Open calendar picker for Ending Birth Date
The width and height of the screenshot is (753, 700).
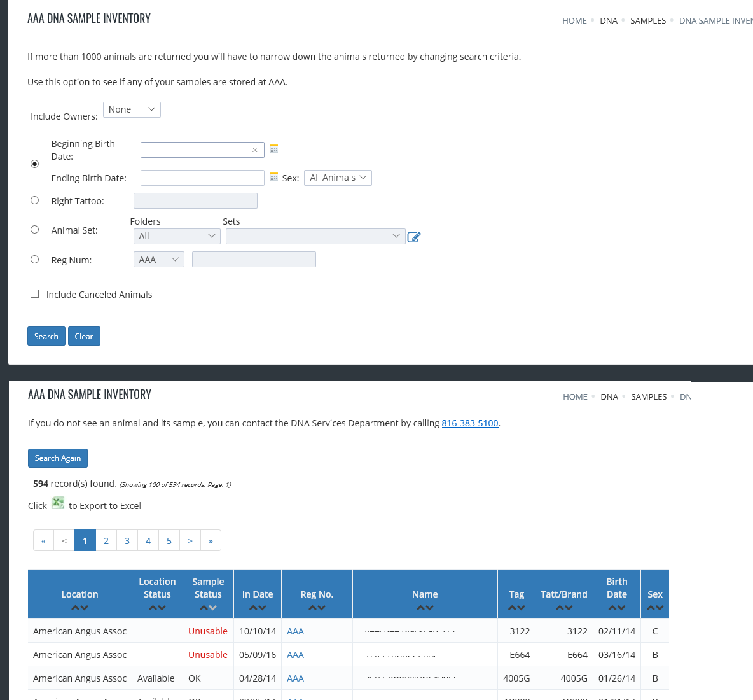coord(273,177)
